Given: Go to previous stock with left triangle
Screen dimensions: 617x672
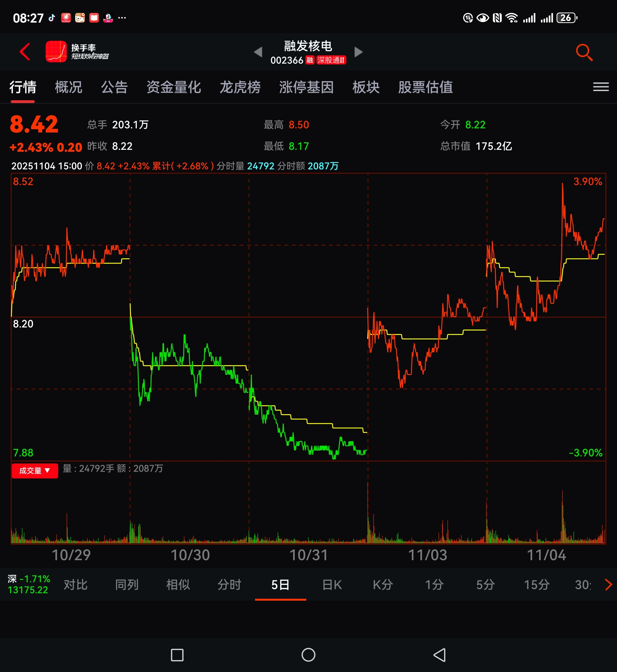Looking at the screenshot, I should pos(258,52).
